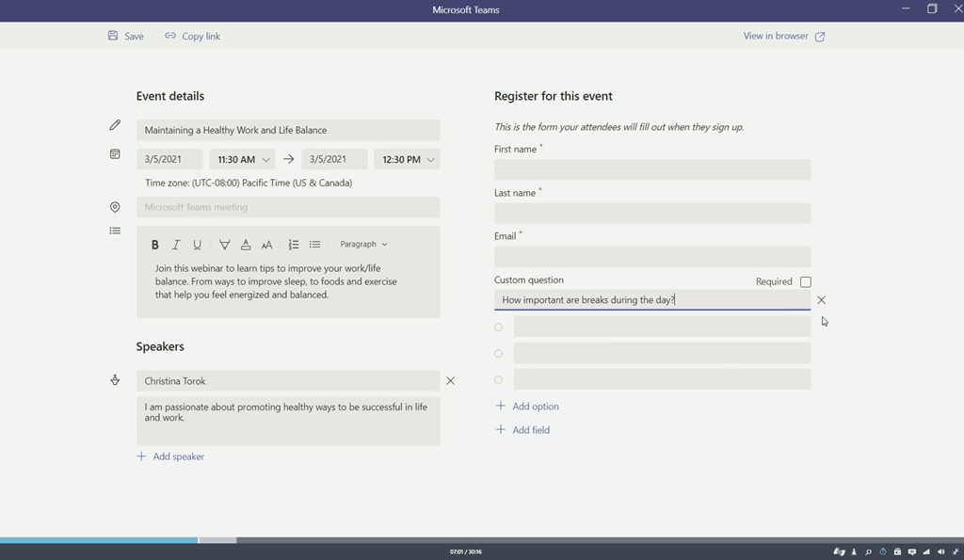The image size is (964, 560).
Task: Insert a numbered list
Action: (x=294, y=245)
